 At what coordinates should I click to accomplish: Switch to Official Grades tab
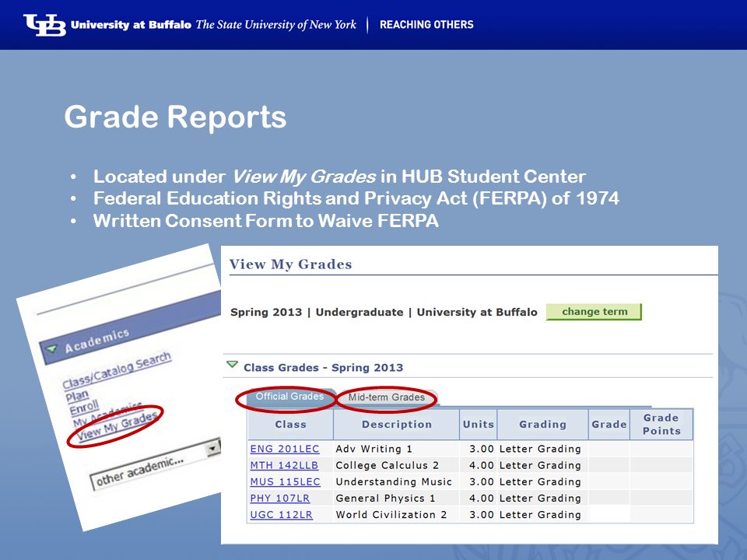click(289, 397)
